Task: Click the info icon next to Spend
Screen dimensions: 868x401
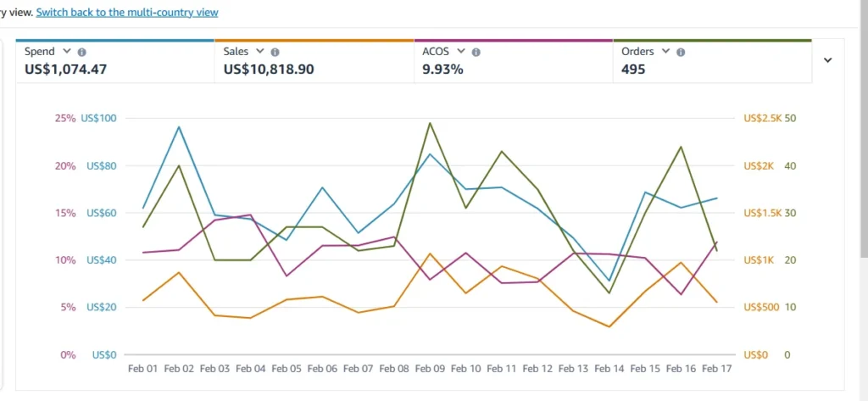Action: [82, 52]
